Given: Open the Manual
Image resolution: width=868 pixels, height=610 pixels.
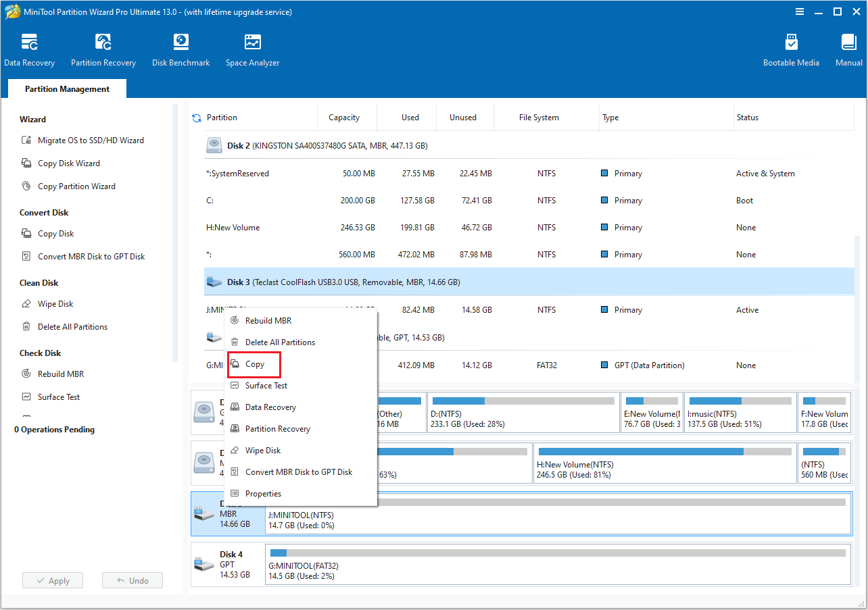Looking at the screenshot, I should 848,49.
